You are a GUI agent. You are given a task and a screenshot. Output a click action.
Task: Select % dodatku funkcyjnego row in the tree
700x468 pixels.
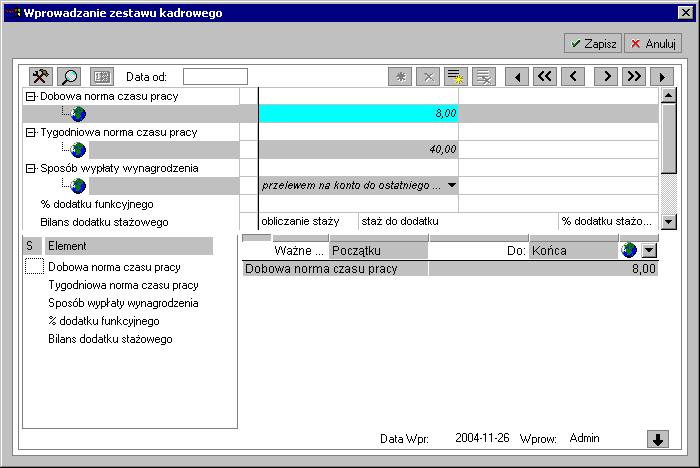97,204
